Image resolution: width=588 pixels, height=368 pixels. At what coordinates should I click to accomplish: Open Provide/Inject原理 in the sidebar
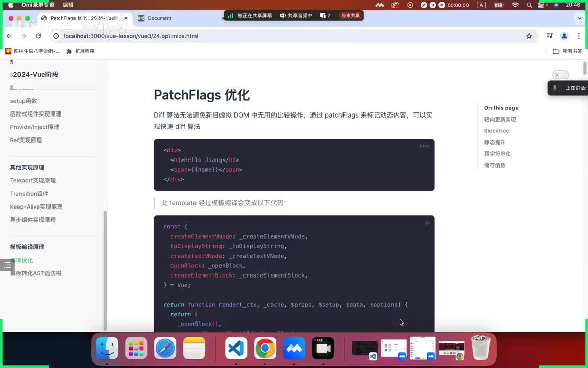[x=35, y=127]
